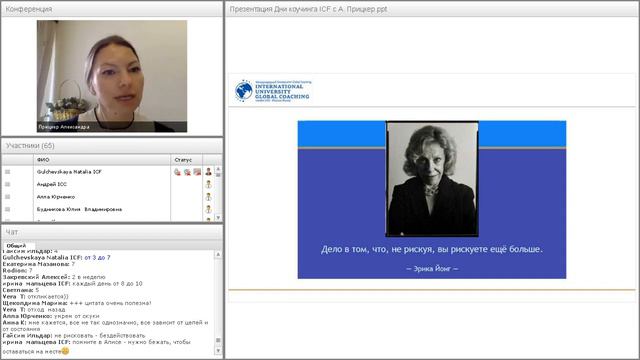Click chat line from Светлана
This screenshot has height=360, width=640.
point(21,290)
